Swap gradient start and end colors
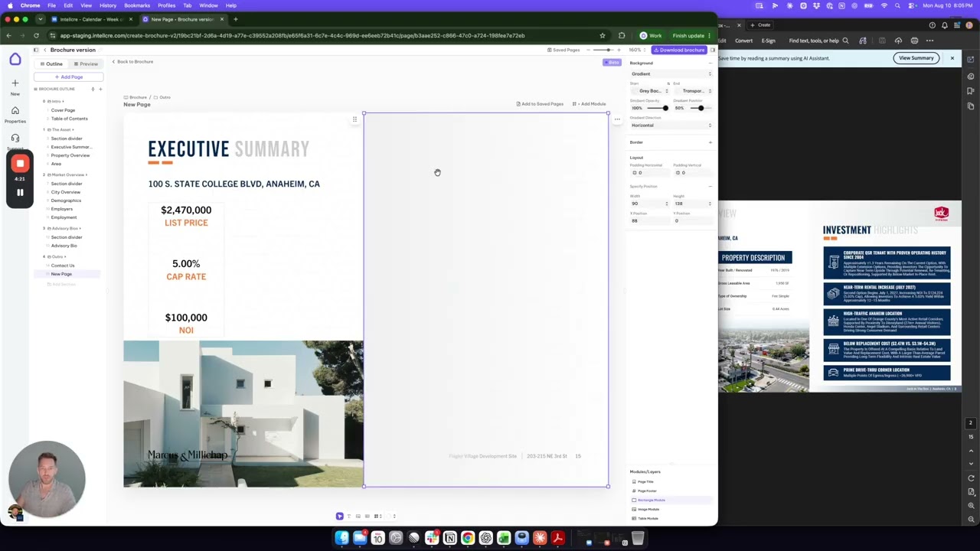 [668, 83]
